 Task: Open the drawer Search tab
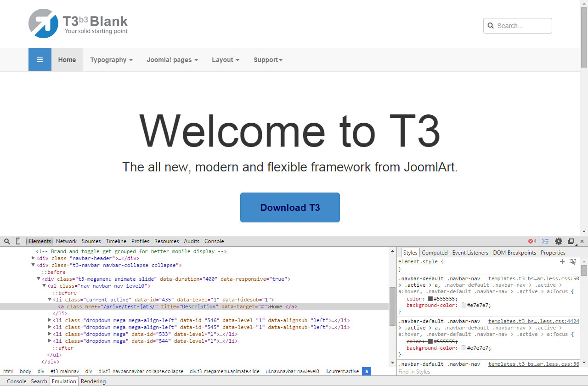point(39,381)
